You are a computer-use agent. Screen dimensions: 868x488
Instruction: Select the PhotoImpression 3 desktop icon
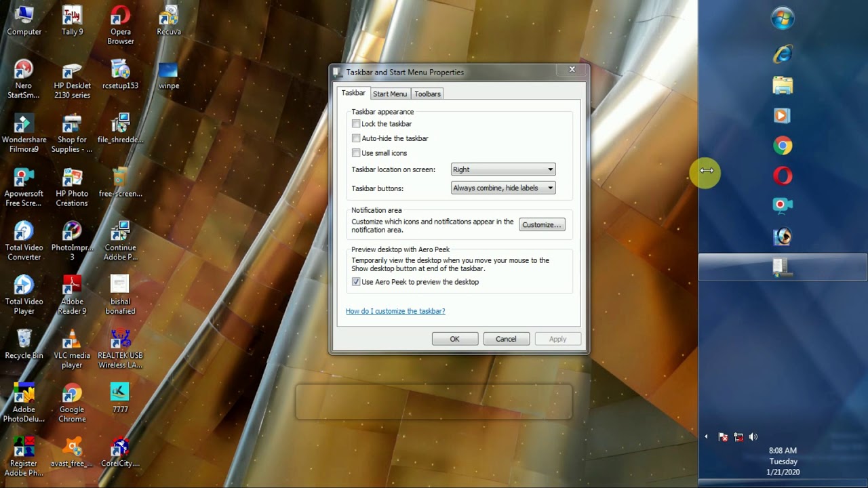[72, 241]
